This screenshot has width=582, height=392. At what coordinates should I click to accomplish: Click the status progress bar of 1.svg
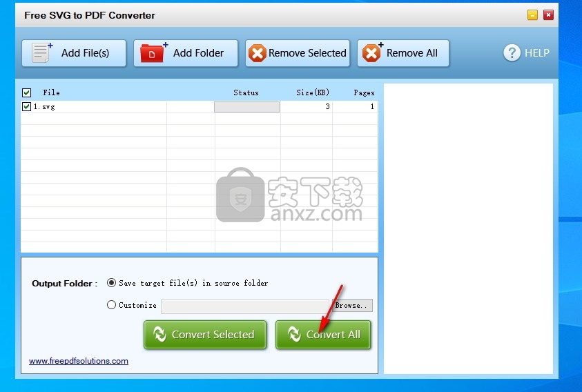[247, 107]
